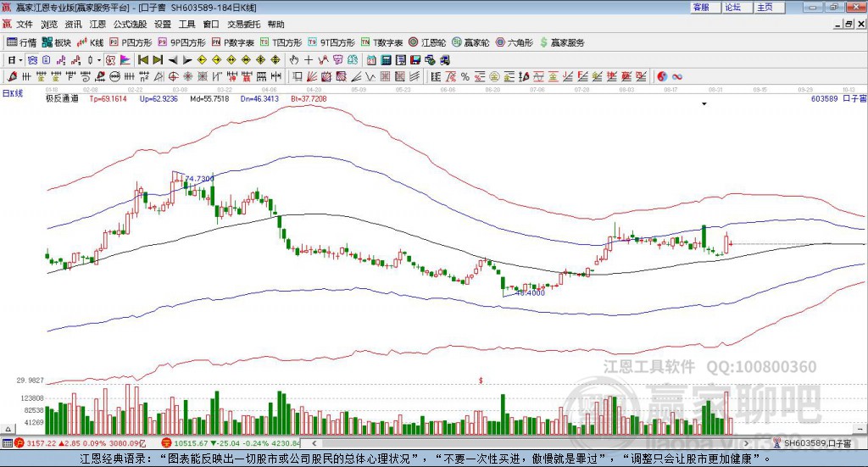Screen dimensions: 868x467
Task: Open the 窗口 menu
Action: point(211,25)
